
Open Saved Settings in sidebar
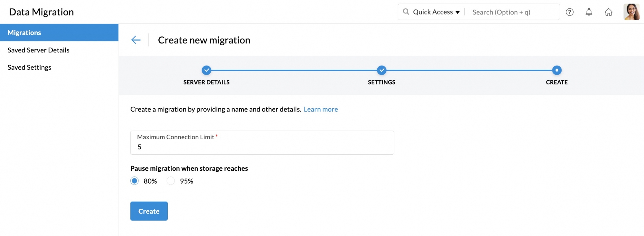point(29,68)
